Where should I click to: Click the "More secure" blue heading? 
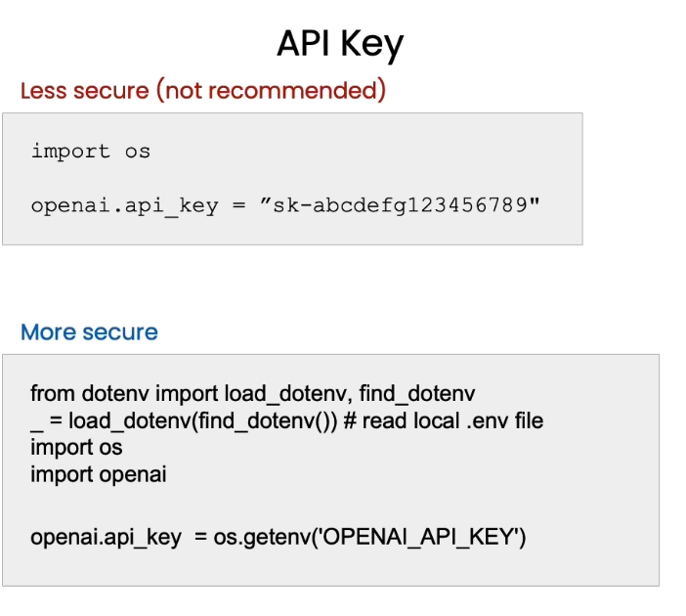pos(89,331)
